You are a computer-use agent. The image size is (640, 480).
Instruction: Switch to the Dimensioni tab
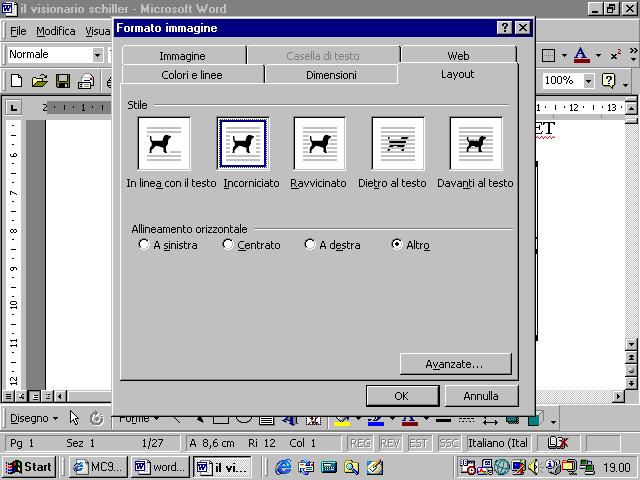[331, 75]
